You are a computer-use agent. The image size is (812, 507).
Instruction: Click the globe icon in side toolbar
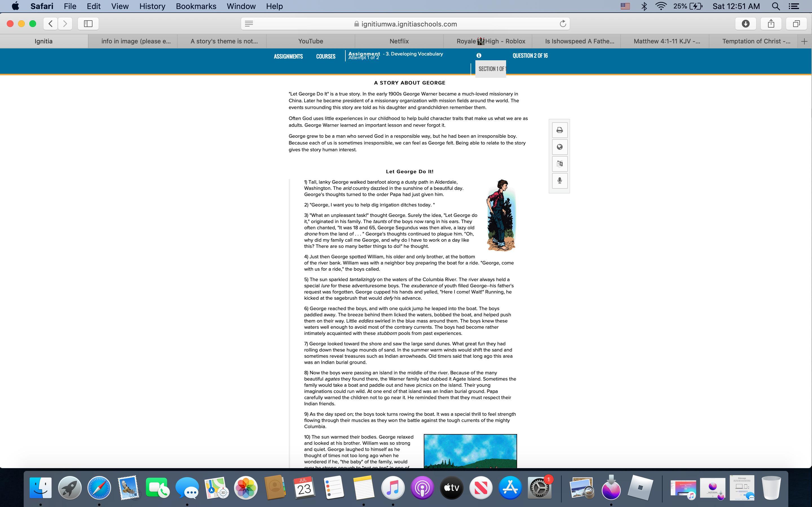click(x=559, y=147)
